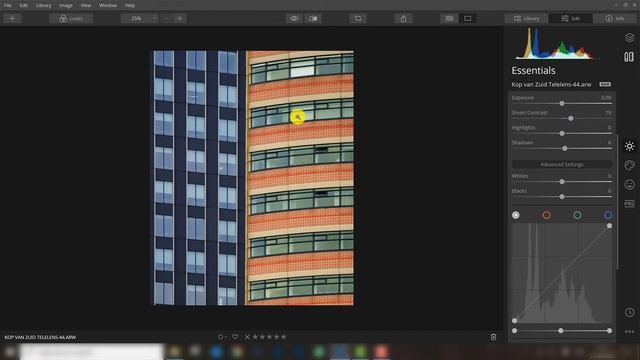Screen dimensions: 640x360
Task: Click the Shadows slider handle
Action: coord(564,149)
